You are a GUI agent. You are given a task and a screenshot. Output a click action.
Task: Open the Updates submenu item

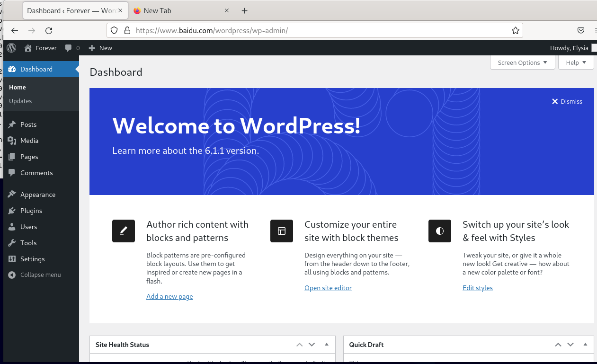pos(20,101)
